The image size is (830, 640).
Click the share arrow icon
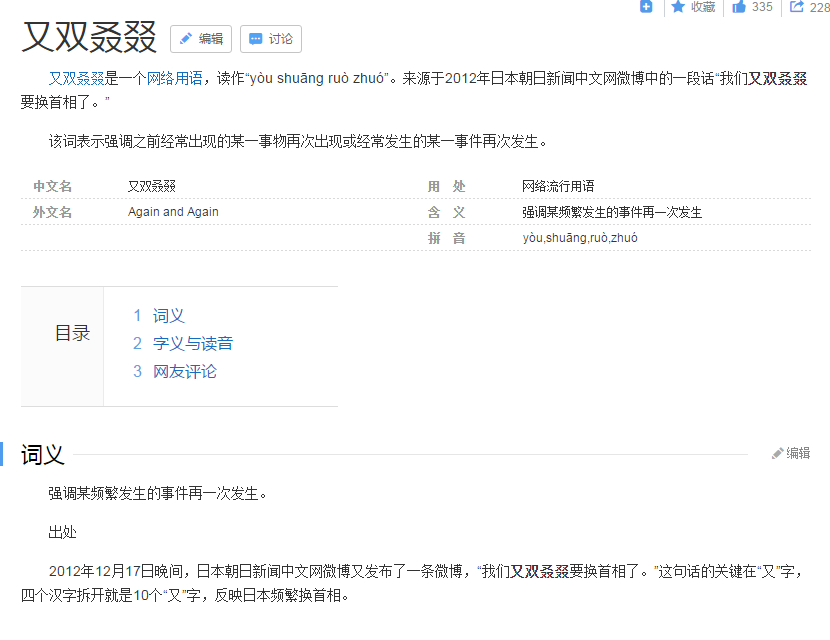click(797, 6)
